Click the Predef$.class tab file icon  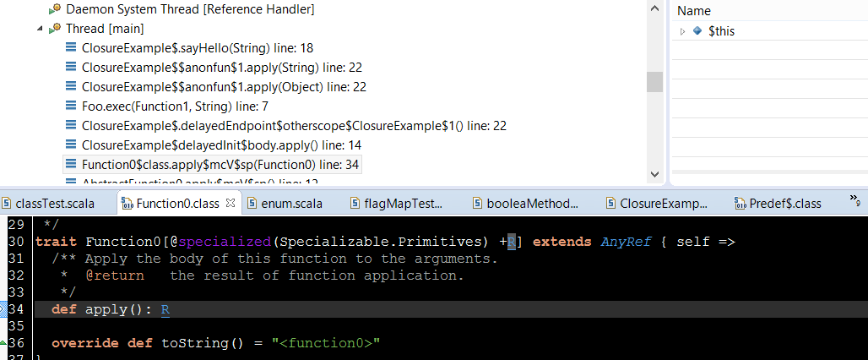pyautogui.click(x=741, y=204)
